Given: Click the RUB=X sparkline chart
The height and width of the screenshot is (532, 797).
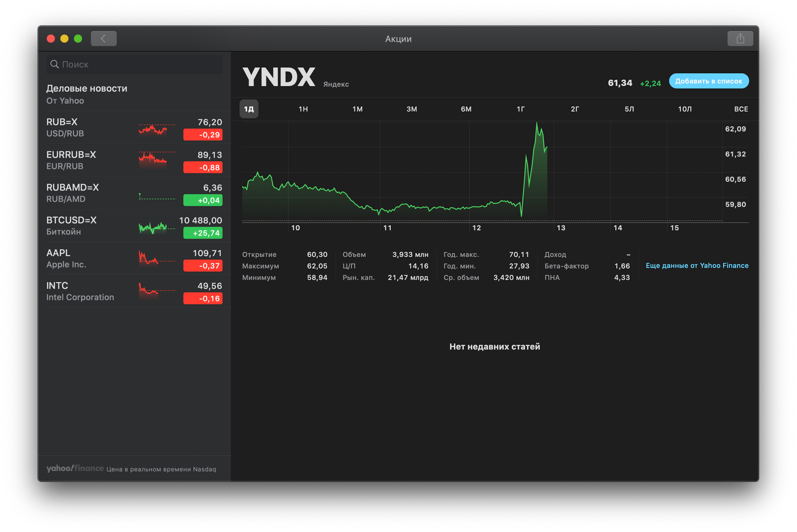Looking at the screenshot, I should coord(157,130).
